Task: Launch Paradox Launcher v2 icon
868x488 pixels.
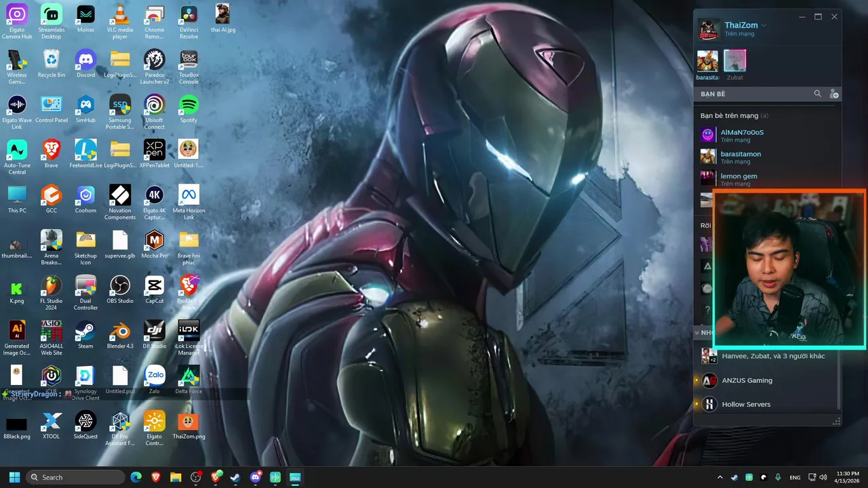Action: click(155, 66)
